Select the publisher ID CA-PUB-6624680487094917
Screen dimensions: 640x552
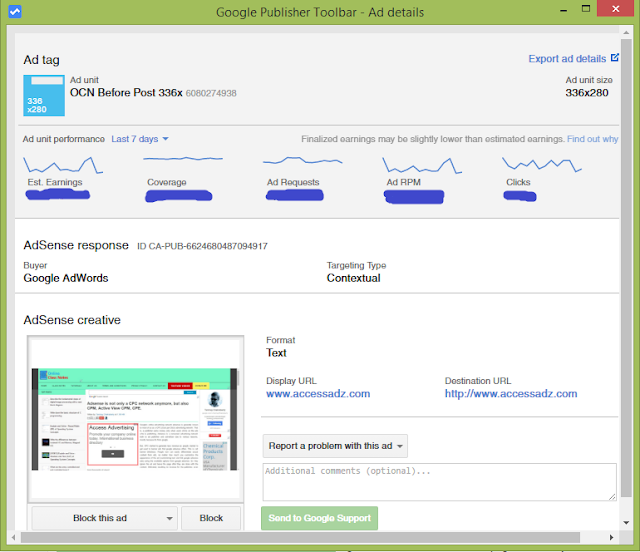[x=208, y=246]
